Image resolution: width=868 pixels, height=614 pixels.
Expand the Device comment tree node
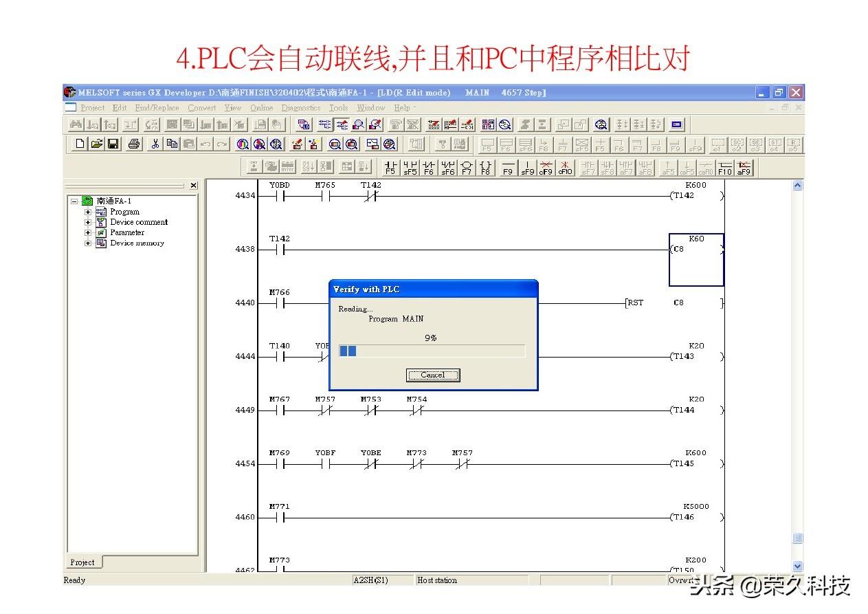[88, 222]
